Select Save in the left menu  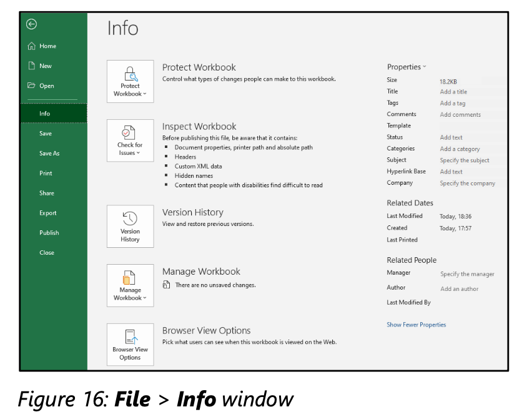click(x=46, y=134)
